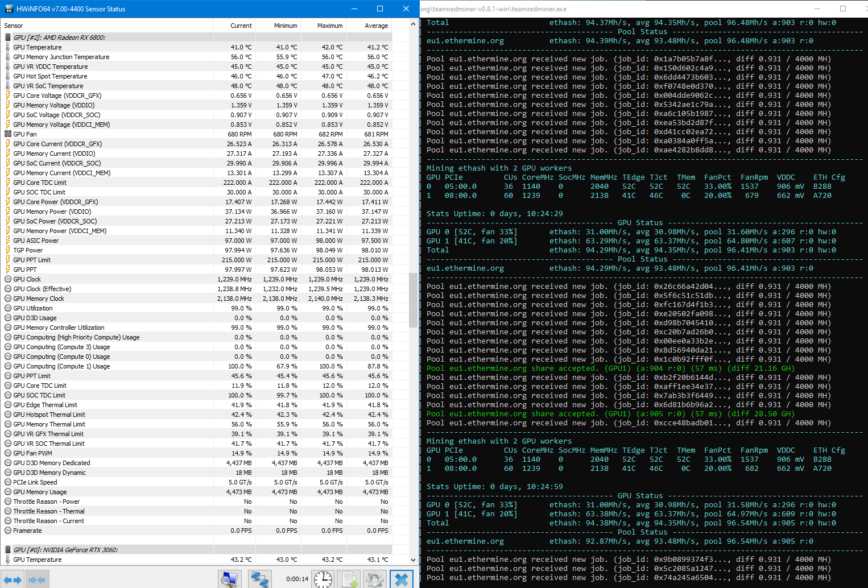The image size is (868, 588).
Task: Click the blue X close sensors button
Action: 401,579
